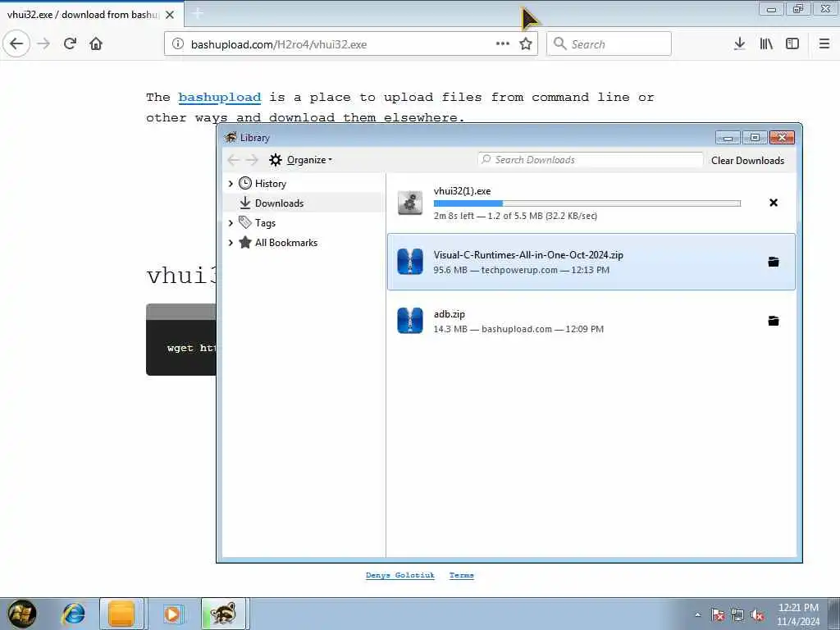840x630 pixels.
Task: Open the browser hamburger menu
Action: [x=824, y=43]
